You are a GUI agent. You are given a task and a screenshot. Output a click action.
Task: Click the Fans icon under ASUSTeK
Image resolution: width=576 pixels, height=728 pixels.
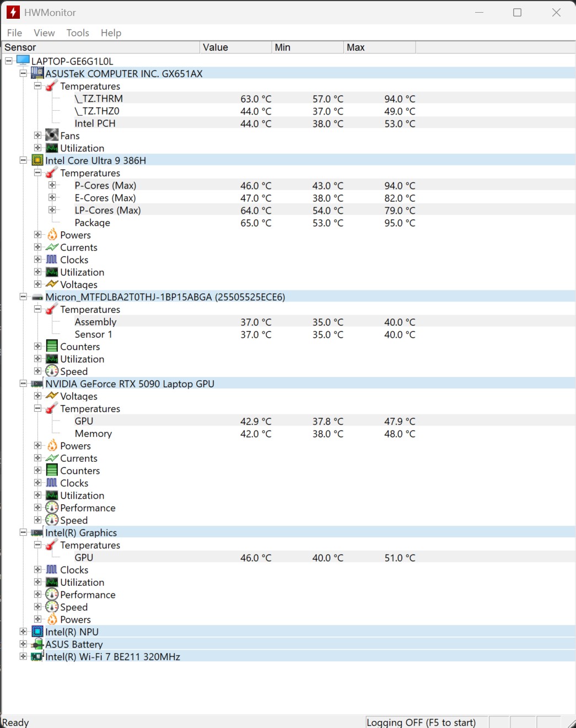point(52,135)
